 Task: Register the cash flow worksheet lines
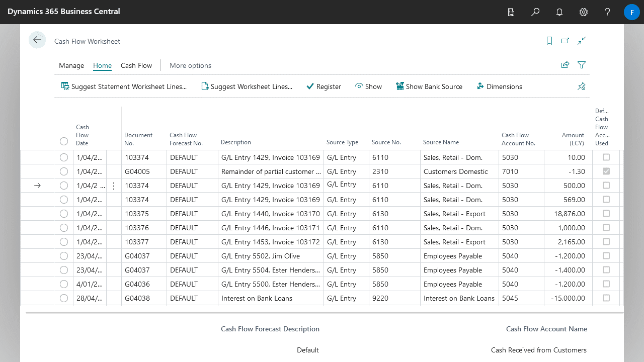click(x=324, y=86)
